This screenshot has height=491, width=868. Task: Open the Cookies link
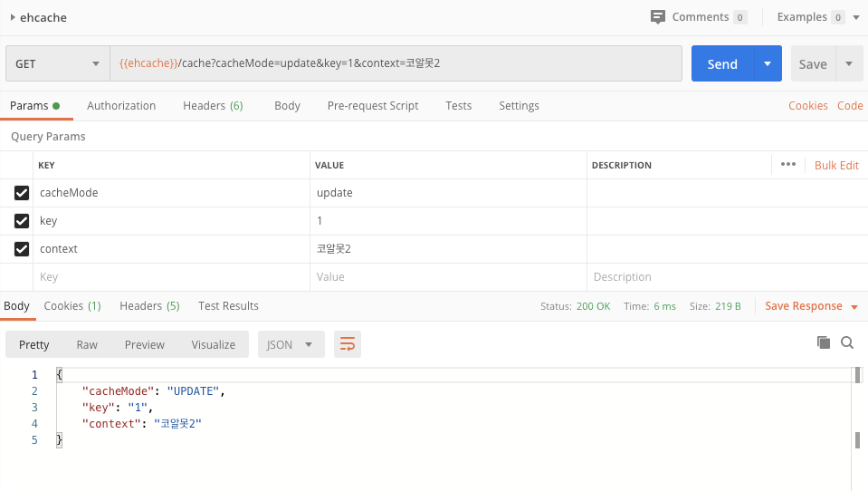(x=807, y=105)
